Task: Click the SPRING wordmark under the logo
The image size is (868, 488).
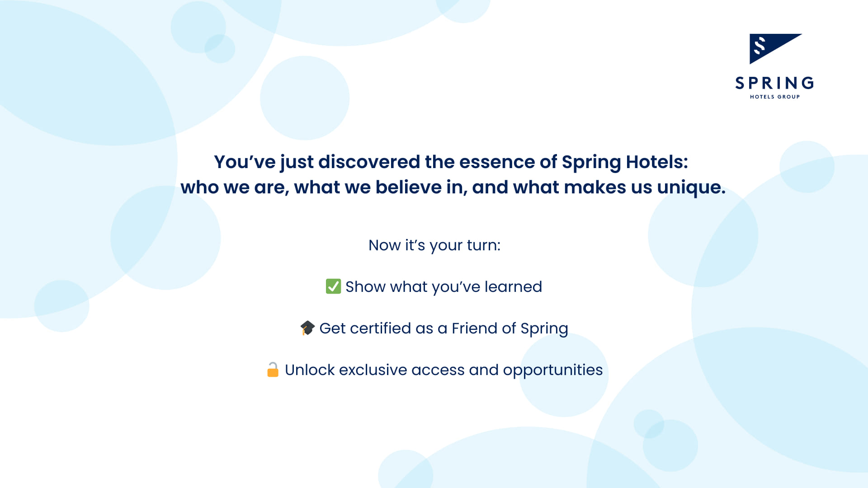Action: 774,83
